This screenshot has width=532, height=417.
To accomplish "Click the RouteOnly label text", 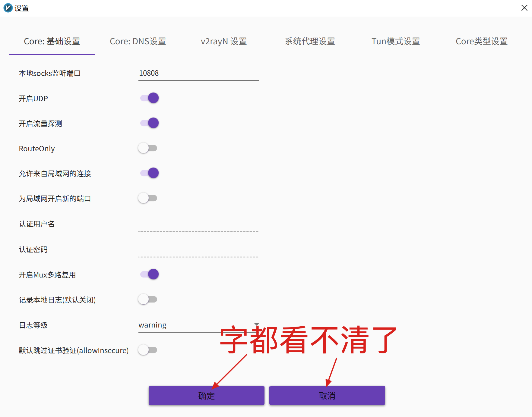I will tap(37, 149).
